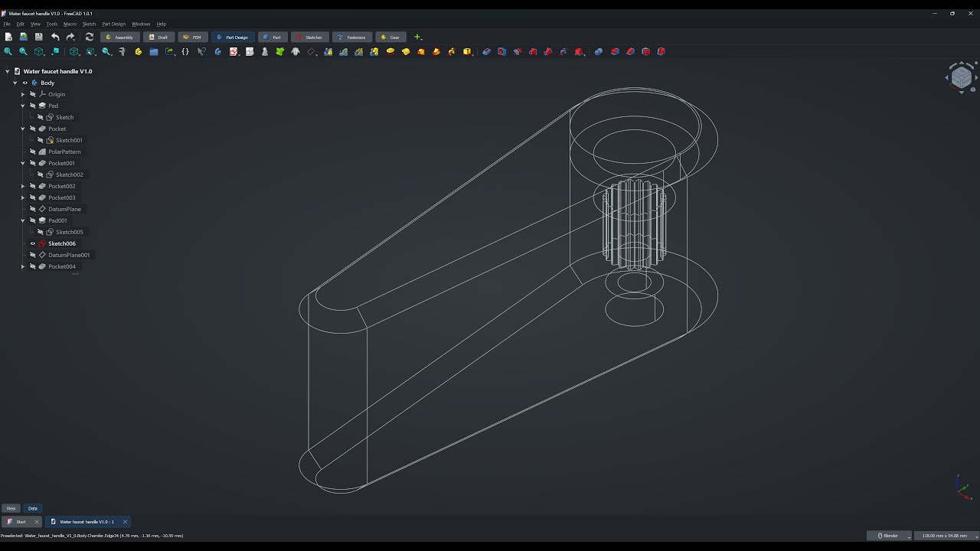Refresh the document with the recompute icon
This screenshot has height=551, width=980.
pyautogui.click(x=90, y=37)
